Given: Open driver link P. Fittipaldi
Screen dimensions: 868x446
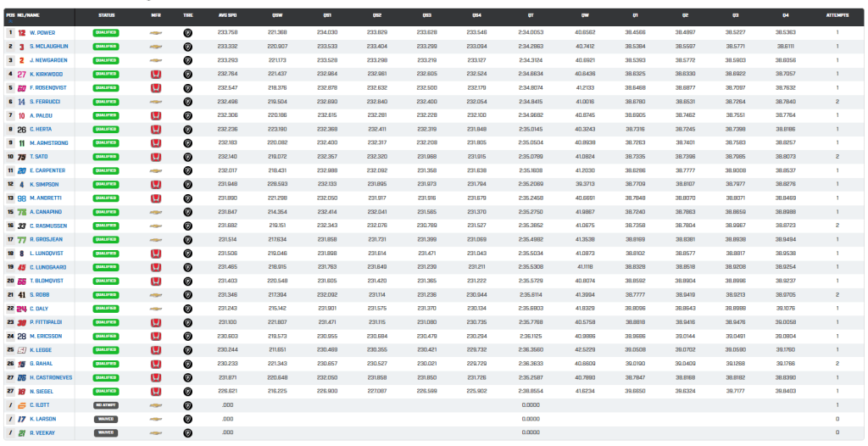Looking at the screenshot, I should (x=47, y=322).
